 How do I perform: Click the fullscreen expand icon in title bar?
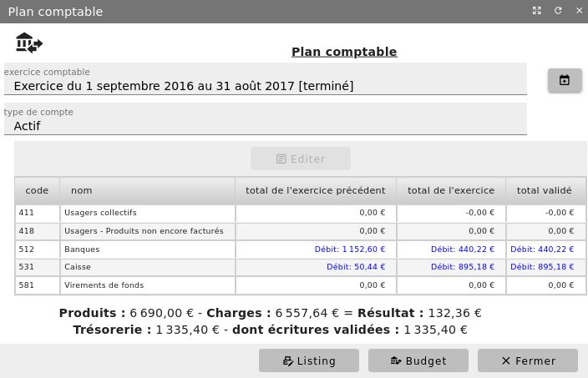click(537, 11)
